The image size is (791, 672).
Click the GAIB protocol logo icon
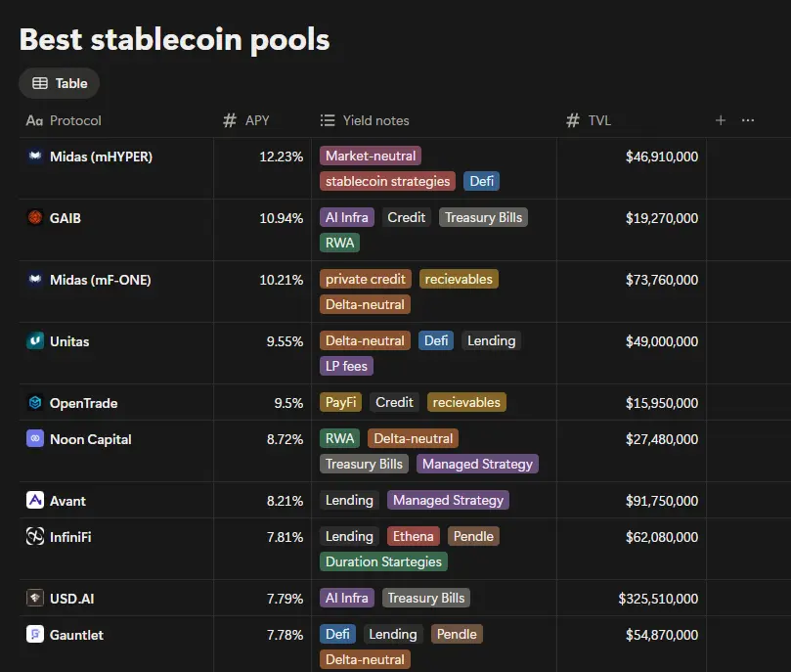(x=35, y=217)
